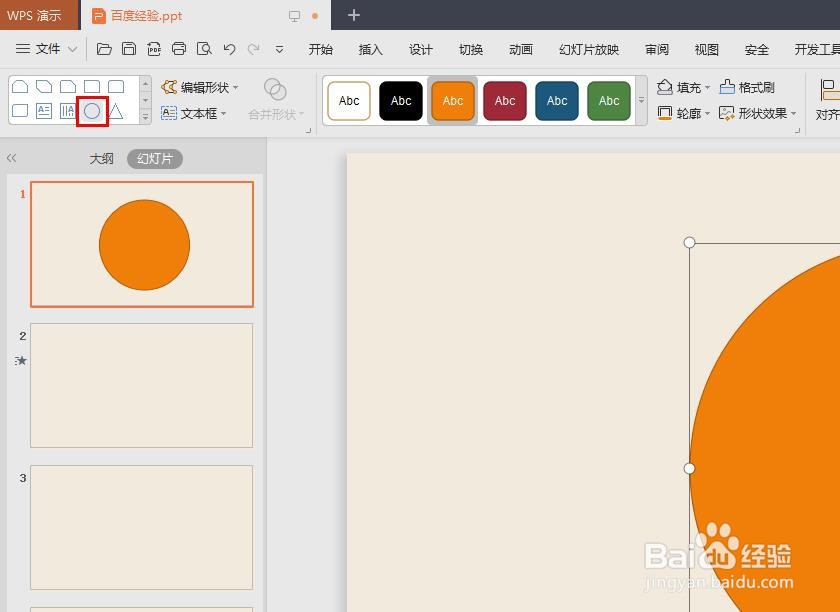840x612 pixels.
Task: Choose the diagonal-snipped rectangle shape
Action: pyautogui.click(x=44, y=86)
